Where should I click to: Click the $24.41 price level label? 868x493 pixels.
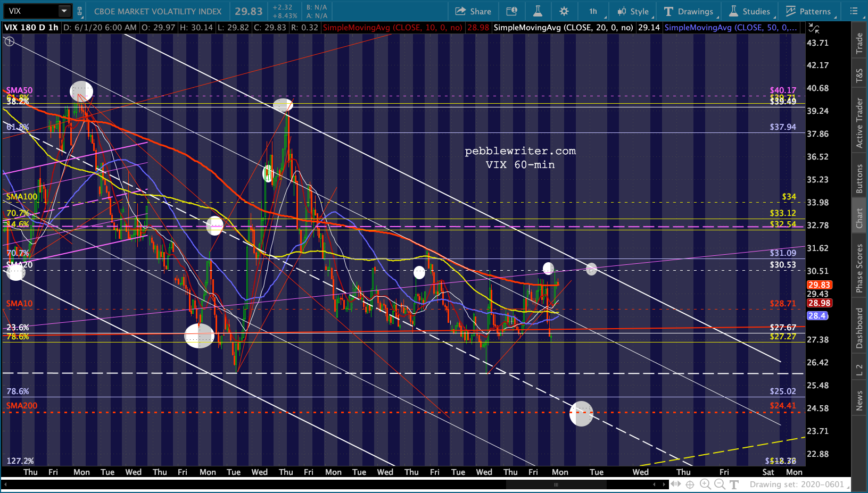[783, 406]
